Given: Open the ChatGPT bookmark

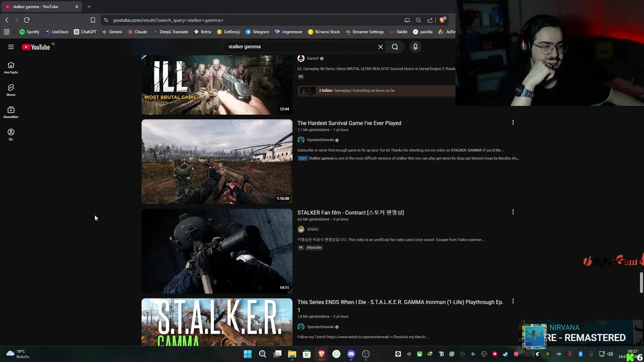Looking at the screenshot, I should point(85,32).
